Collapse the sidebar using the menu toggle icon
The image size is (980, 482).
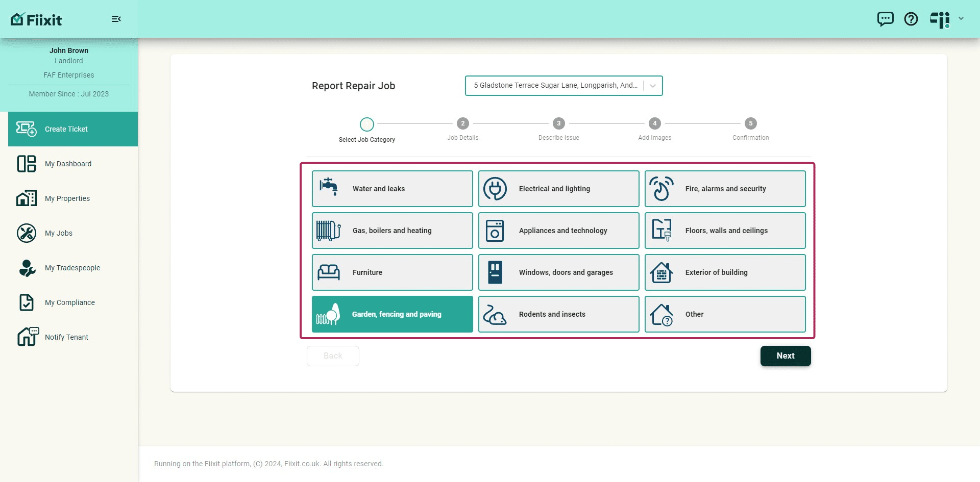(116, 19)
